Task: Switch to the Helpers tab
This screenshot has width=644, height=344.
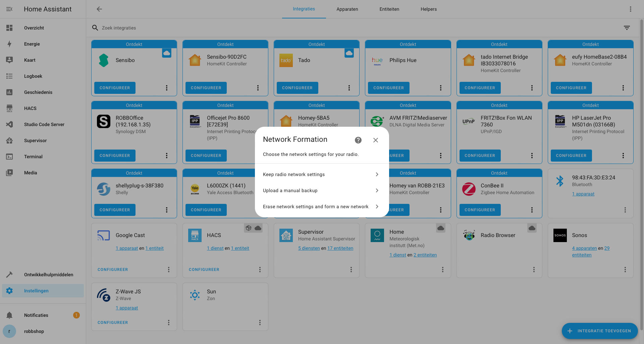Action: click(429, 9)
